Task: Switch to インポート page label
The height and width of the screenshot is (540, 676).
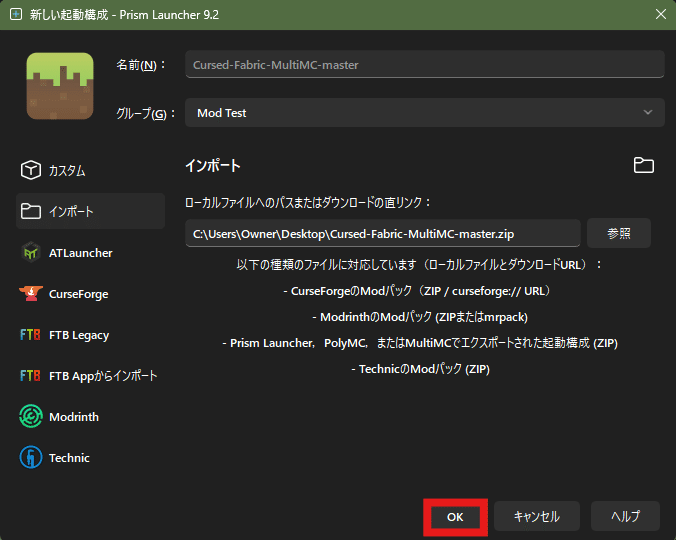Action: (71, 212)
